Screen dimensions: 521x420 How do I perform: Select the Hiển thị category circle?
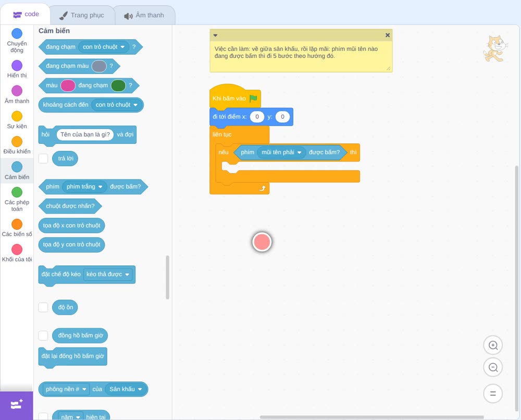tap(17, 66)
